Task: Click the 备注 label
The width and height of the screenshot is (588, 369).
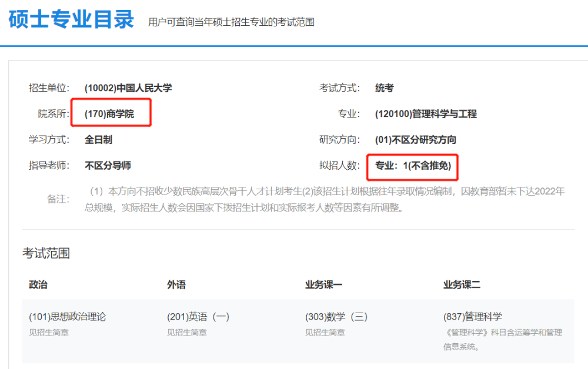Action: tap(58, 199)
